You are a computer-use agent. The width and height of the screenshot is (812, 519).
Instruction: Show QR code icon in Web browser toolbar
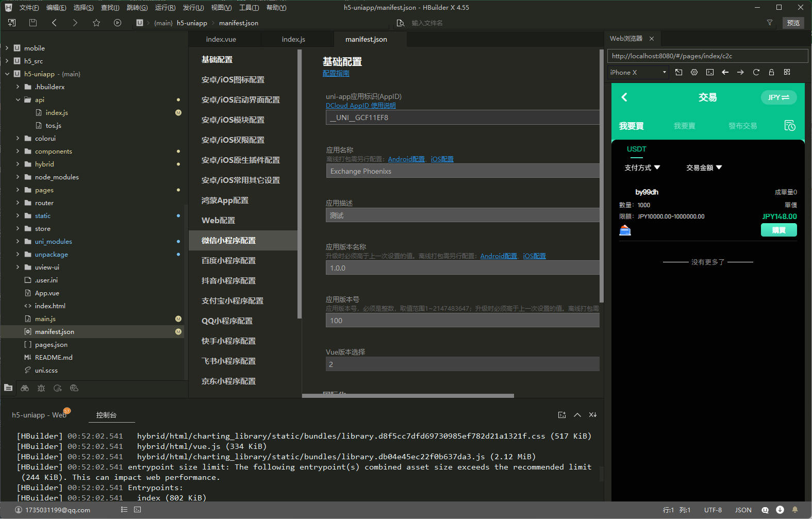(x=787, y=72)
